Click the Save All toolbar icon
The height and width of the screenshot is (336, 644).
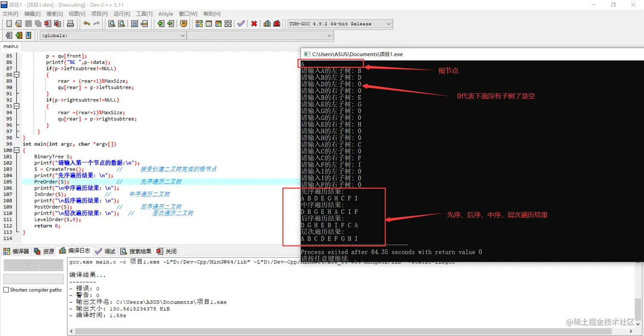click(x=37, y=24)
